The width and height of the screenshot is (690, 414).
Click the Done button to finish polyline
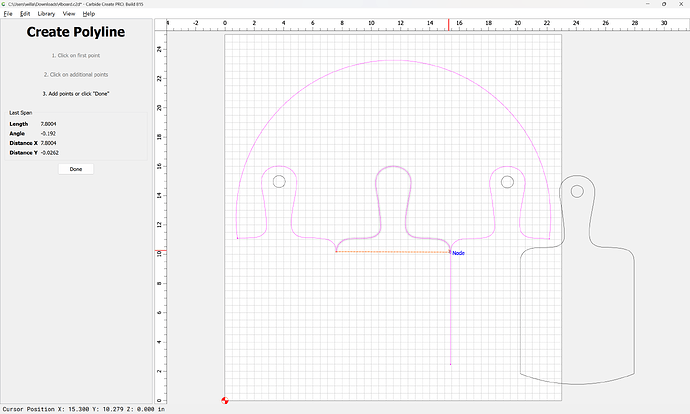pos(76,169)
